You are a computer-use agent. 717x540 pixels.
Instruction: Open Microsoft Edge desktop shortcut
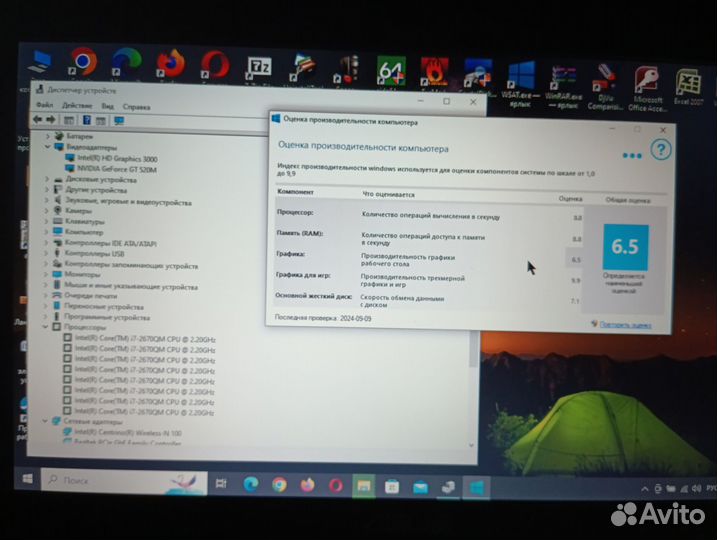(127, 63)
